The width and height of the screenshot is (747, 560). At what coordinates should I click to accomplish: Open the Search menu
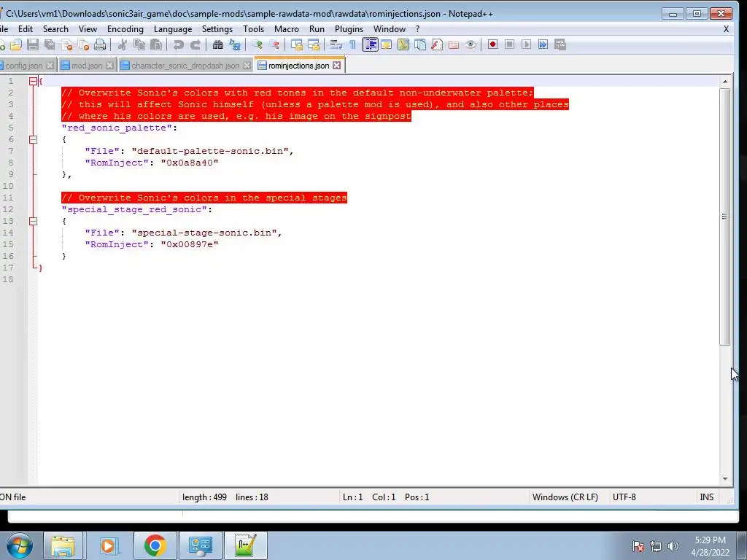55,29
